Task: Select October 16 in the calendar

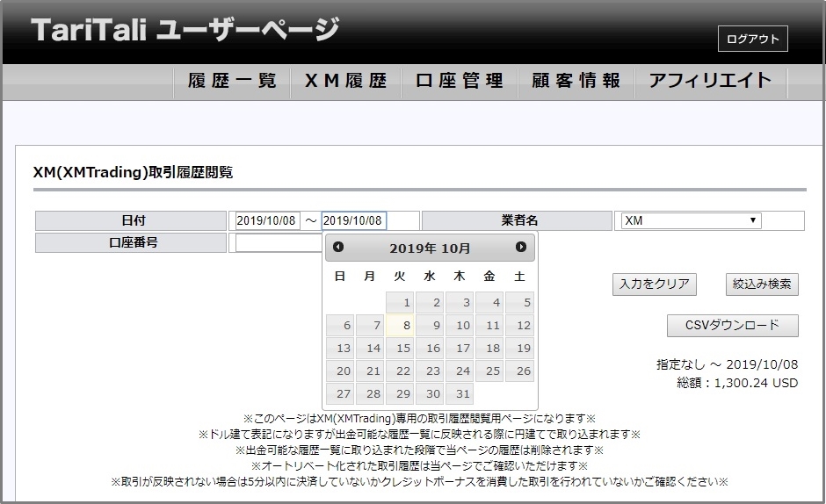Action: click(x=430, y=348)
